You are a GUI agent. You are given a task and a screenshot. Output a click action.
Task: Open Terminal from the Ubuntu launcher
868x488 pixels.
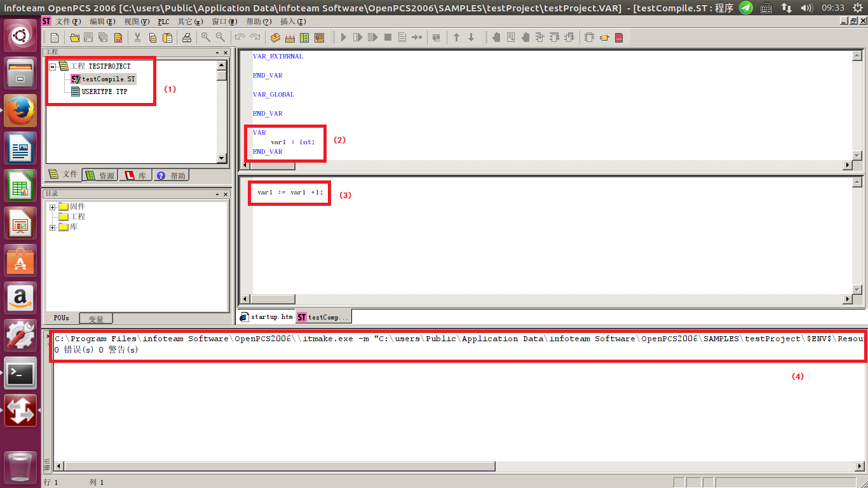click(20, 373)
